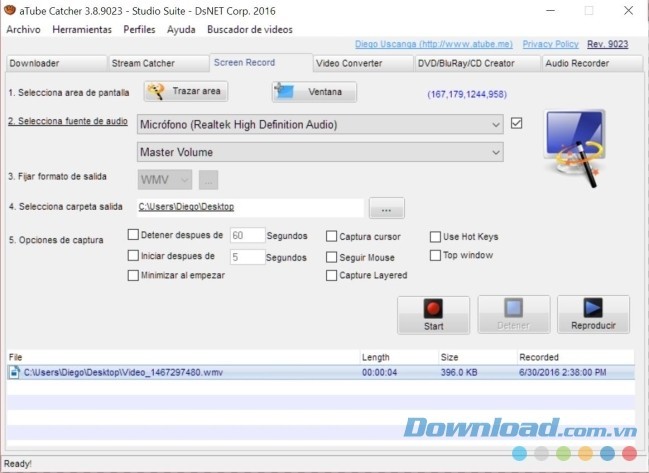Viewport: 649px width, 473px height.
Task: Open the Micrófono audio source dropdown
Action: [x=320, y=124]
